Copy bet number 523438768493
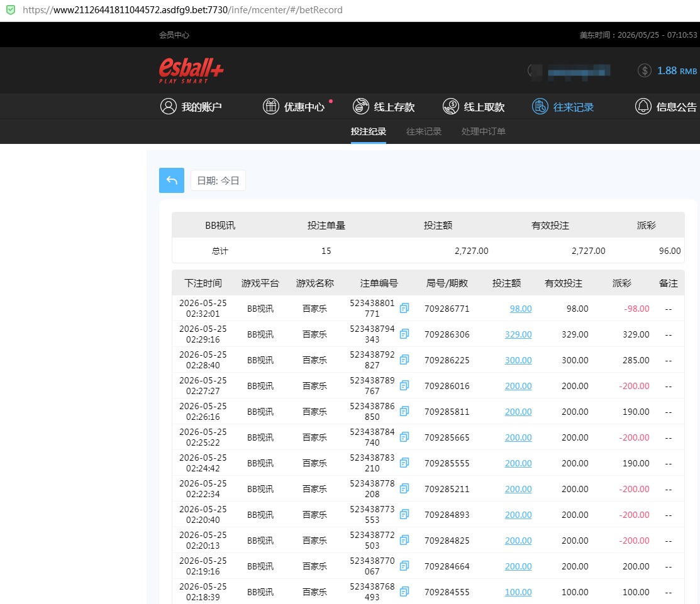Screen dimensions: 700x604 404,593
